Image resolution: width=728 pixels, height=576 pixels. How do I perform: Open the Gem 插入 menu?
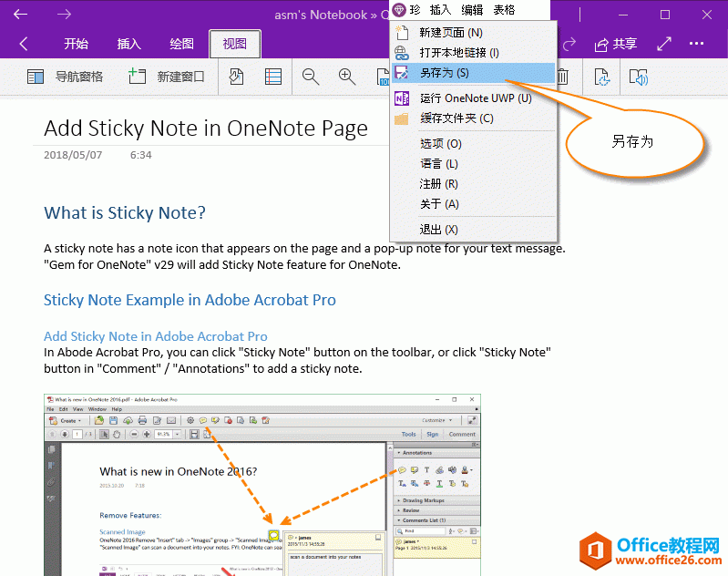[x=440, y=10]
